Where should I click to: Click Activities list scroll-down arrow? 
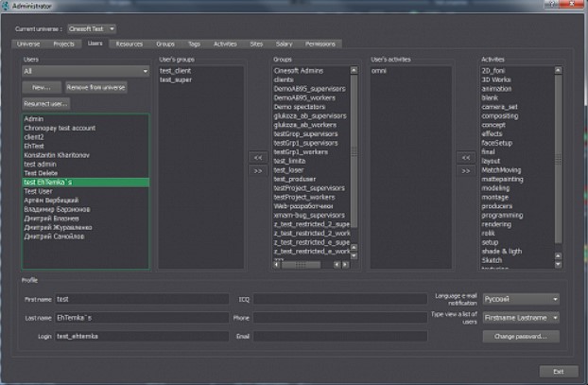[559, 264]
